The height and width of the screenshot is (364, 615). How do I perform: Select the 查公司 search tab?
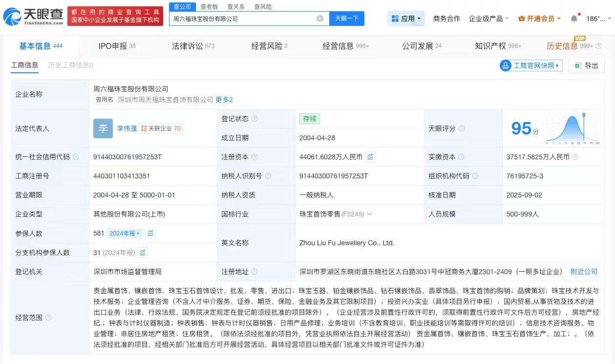(x=183, y=7)
